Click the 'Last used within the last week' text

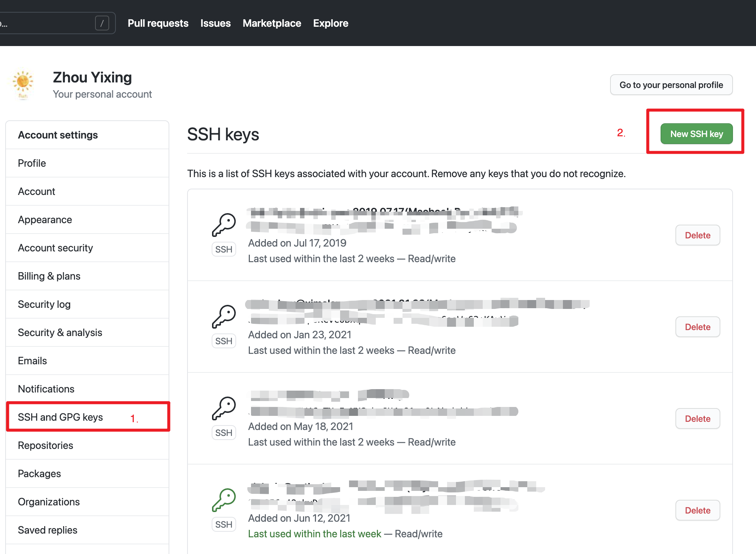click(315, 534)
